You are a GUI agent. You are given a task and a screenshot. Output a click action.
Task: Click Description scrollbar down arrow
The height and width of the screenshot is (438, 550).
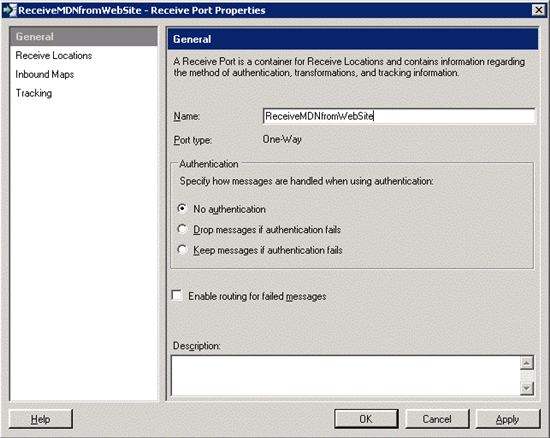[527, 388]
